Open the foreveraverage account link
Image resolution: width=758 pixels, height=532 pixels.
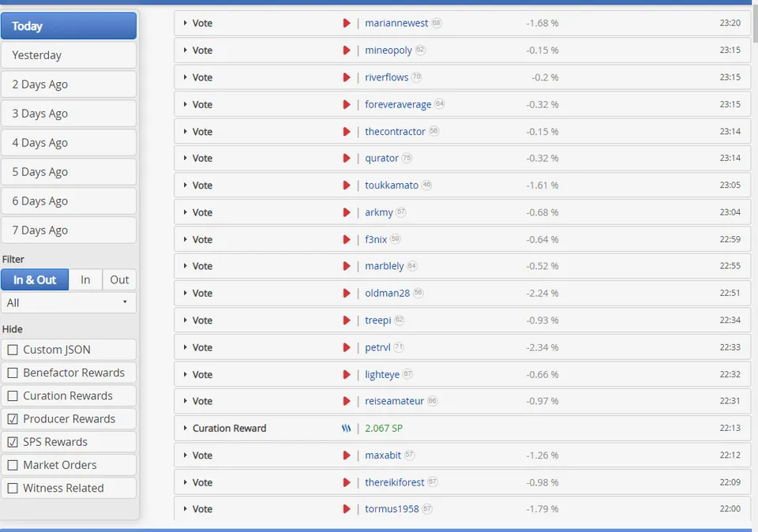coord(398,104)
